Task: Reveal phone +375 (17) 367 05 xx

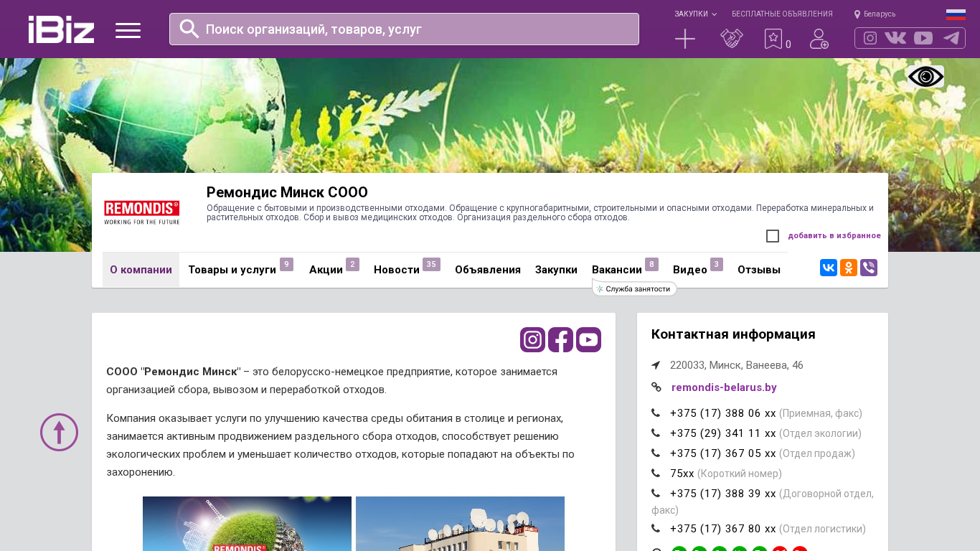Action: (723, 453)
